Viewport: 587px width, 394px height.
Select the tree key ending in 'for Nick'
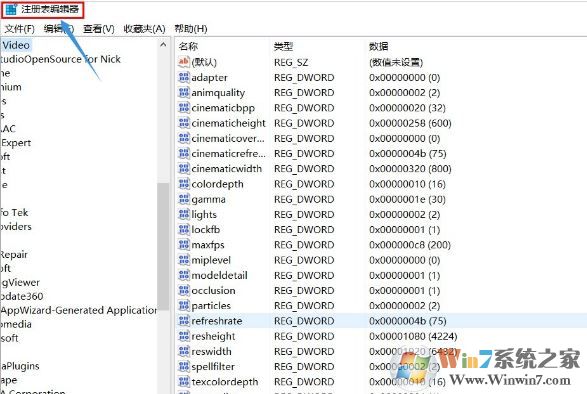tap(60, 59)
